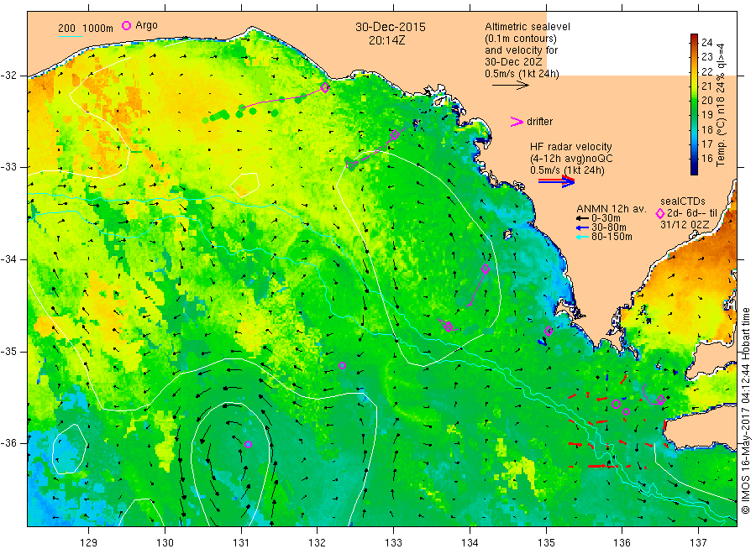
Task: Click the color bar value '24'
Action: pyautogui.click(x=706, y=43)
